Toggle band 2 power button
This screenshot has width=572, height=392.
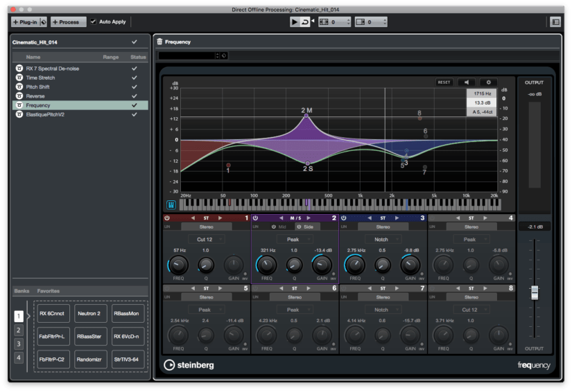click(x=255, y=218)
